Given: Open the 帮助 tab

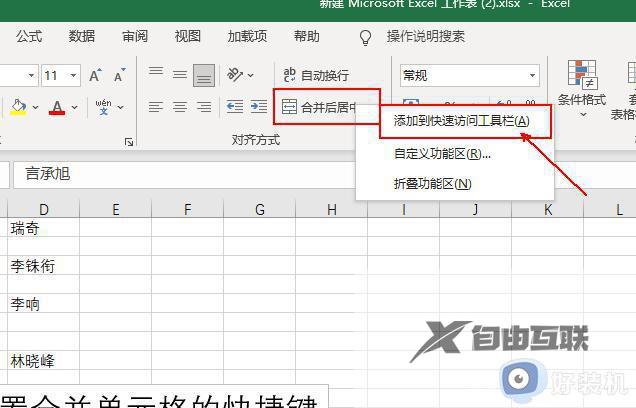Looking at the screenshot, I should (x=307, y=36).
